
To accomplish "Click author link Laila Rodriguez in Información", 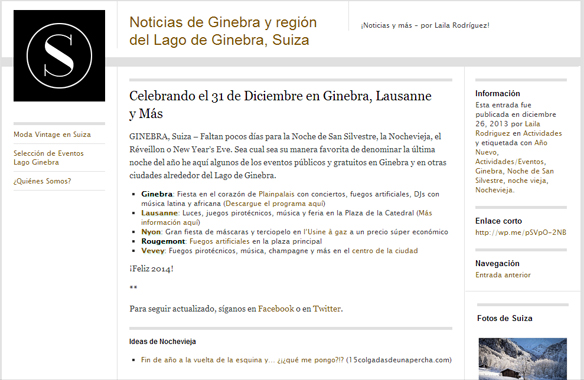I will coord(508,129).
